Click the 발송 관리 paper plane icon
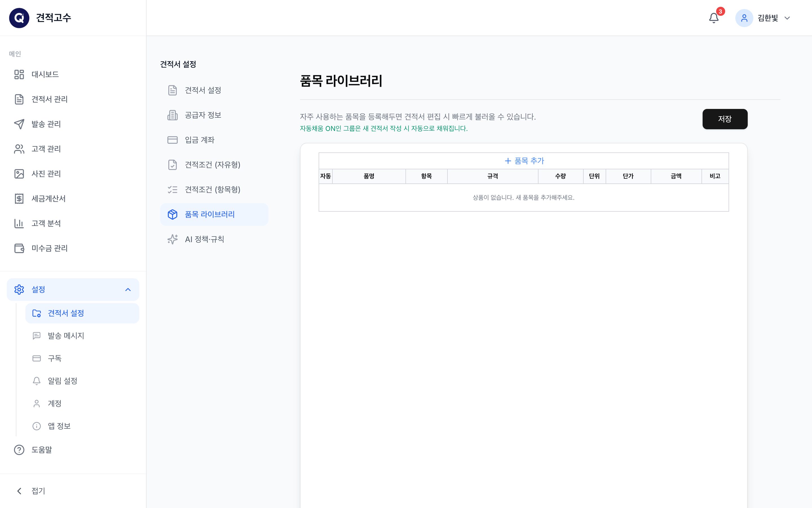Viewport: 812px width, 508px height. click(x=19, y=124)
